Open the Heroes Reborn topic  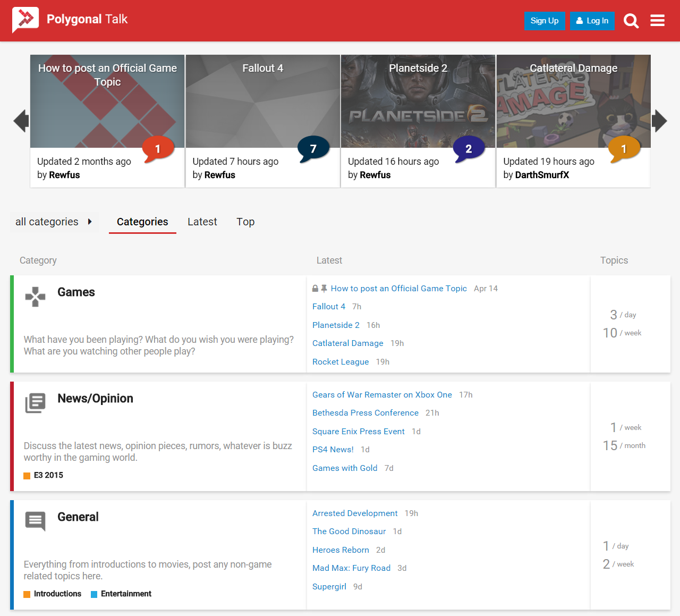tap(341, 550)
